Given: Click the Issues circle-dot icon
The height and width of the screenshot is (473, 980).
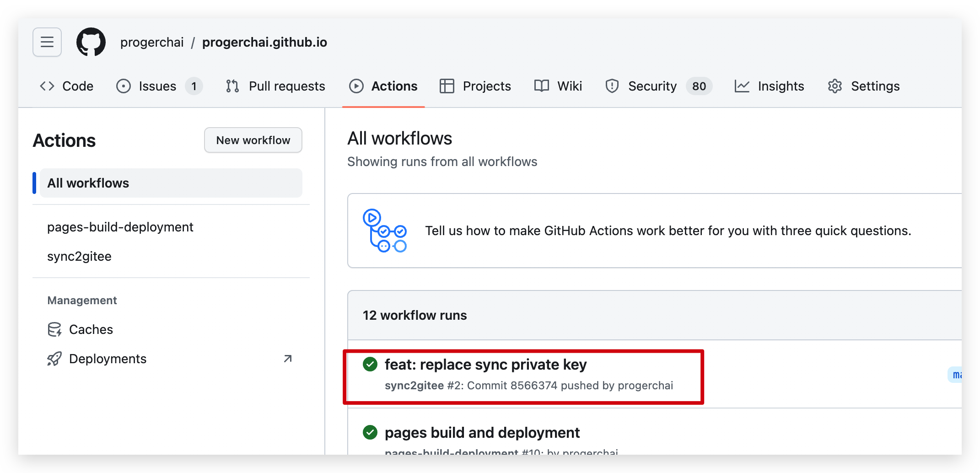Looking at the screenshot, I should pyautogui.click(x=124, y=86).
